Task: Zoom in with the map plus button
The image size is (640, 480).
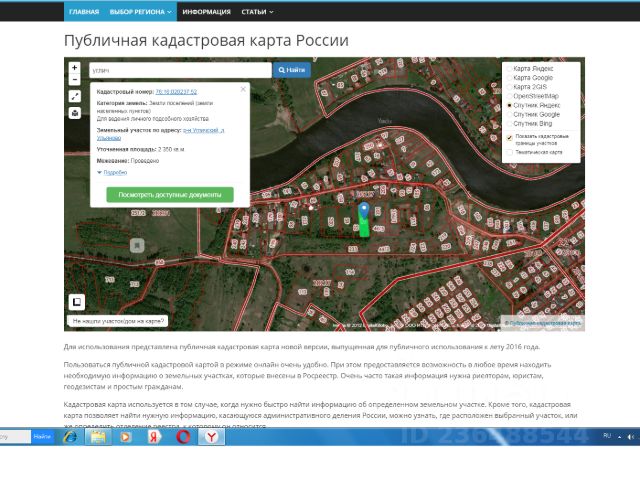Action: (74, 68)
